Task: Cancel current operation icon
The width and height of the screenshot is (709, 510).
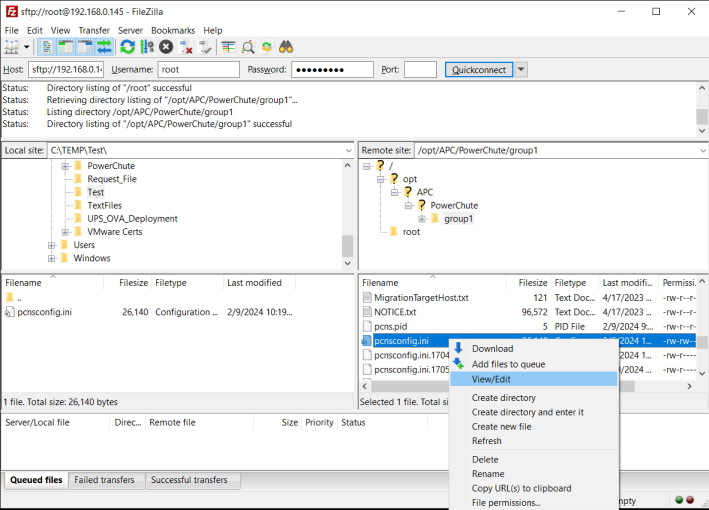Action: coord(166,47)
